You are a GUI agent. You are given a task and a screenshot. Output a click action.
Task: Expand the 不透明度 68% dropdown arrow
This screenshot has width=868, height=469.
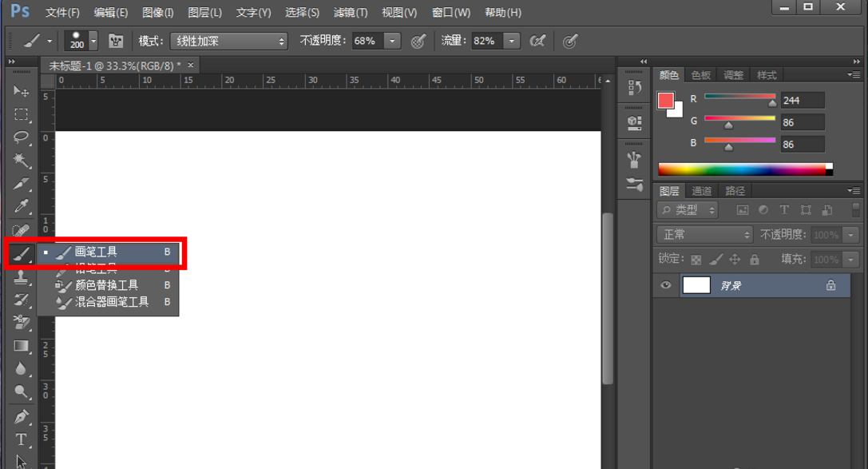coord(392,41)
